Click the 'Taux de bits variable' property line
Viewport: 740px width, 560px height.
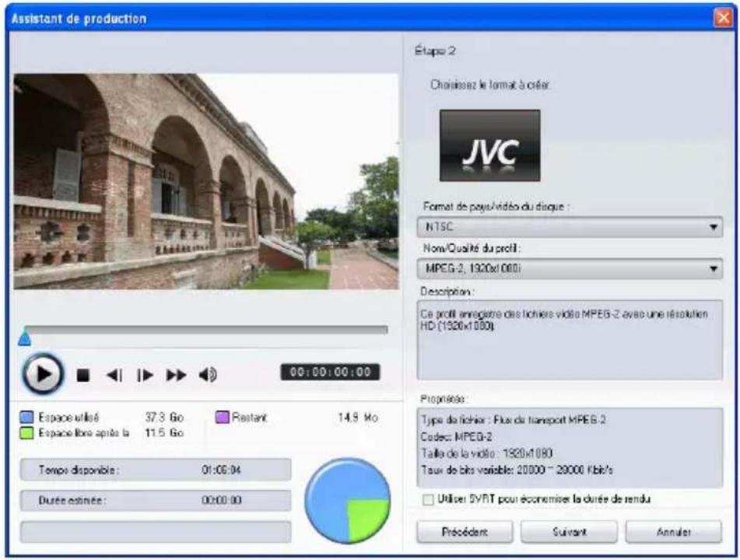click(517, 470)
